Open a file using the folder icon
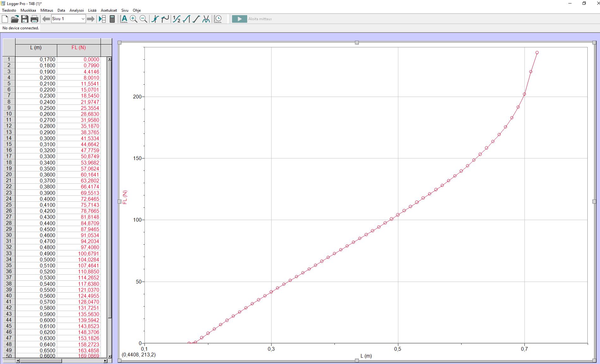600x364 pixels. (x=15, y=19)
